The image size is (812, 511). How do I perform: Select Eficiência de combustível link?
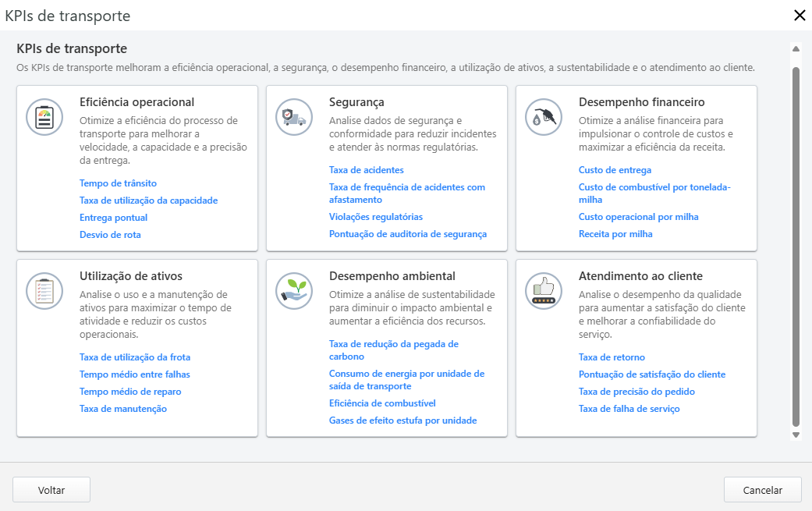(x=381, y=403)
